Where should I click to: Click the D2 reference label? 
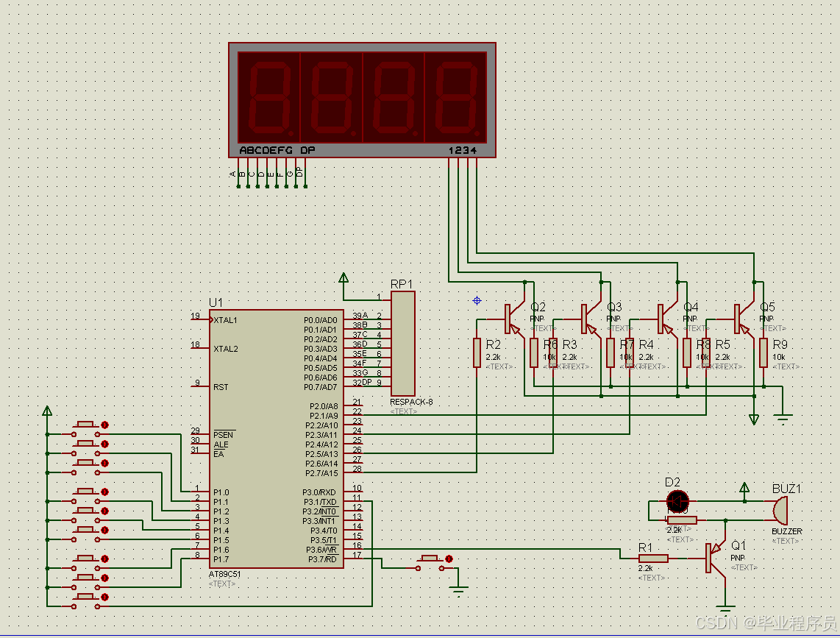672,482
